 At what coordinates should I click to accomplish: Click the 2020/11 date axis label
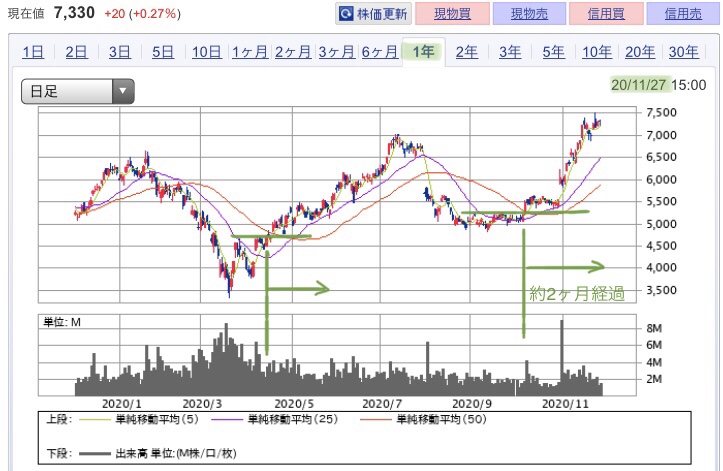coord(565,404)
